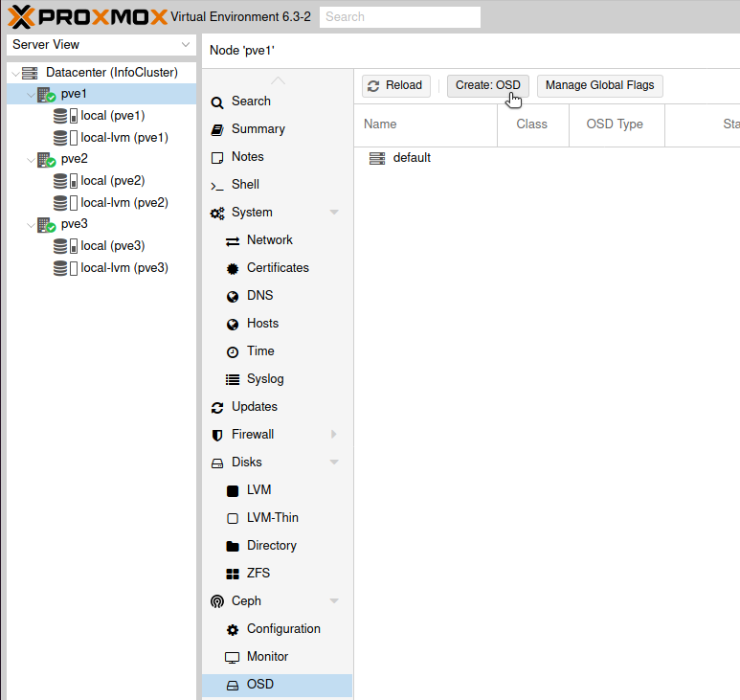Sort by the Name column header

click(426, 124)
